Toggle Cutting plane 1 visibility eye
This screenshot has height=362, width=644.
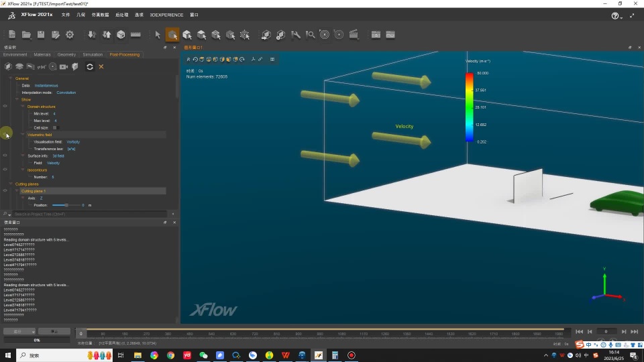point(5,191)
